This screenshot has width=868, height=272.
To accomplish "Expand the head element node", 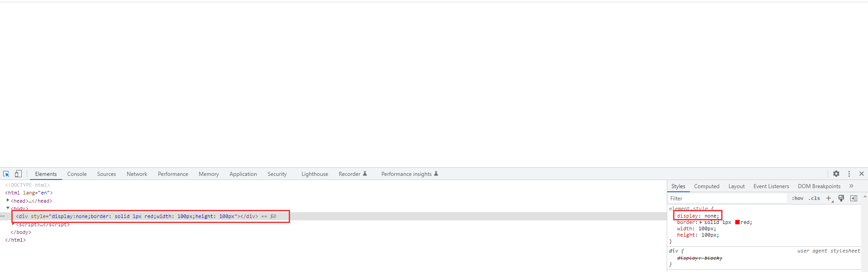I will pos(8,200).
